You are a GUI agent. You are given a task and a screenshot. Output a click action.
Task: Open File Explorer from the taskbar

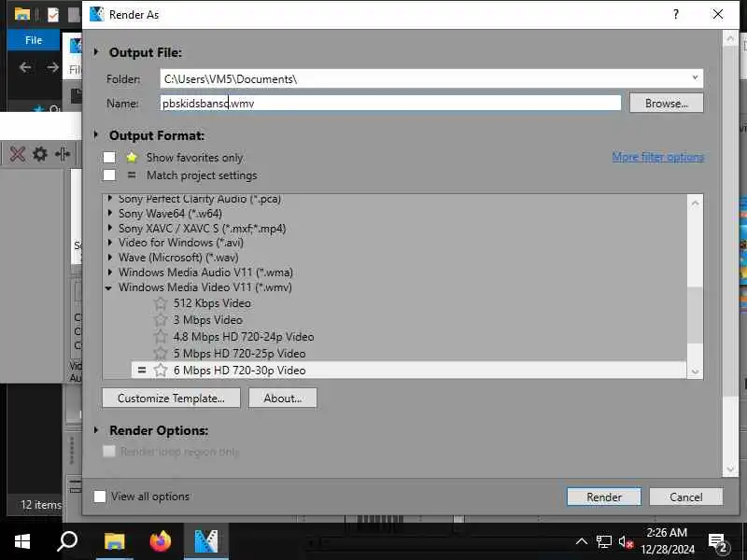114,541
